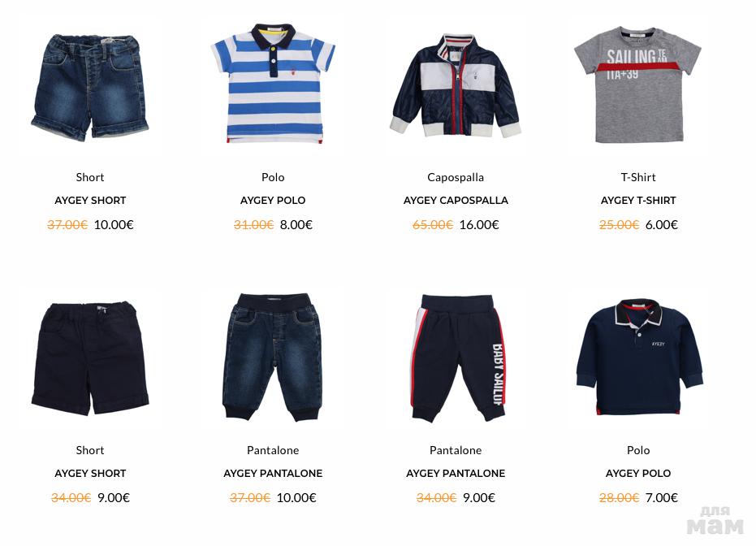
Task: Open the navy long-sleeve polo image
Action: [639, 357]
